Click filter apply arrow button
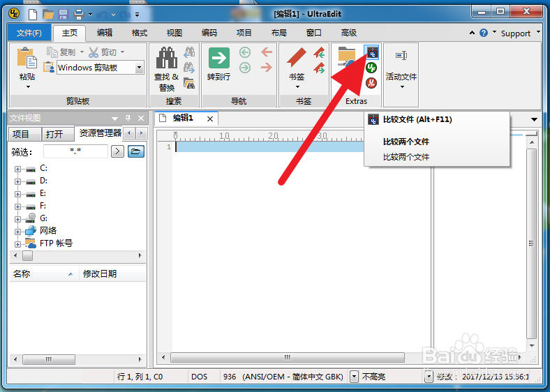The width and height of the screenshot is (550, 392). pyautogui.click(x=117, y=151)
